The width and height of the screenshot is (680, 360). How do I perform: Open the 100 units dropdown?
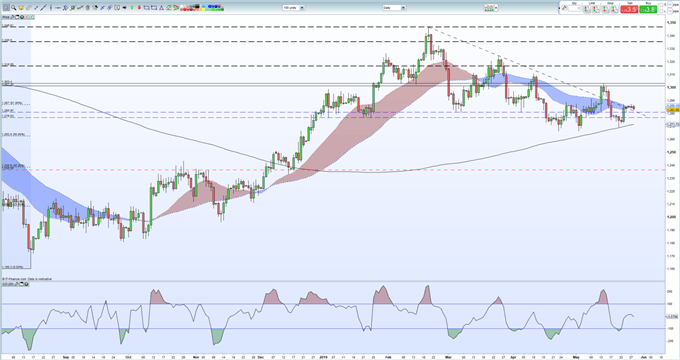point(294,7)
